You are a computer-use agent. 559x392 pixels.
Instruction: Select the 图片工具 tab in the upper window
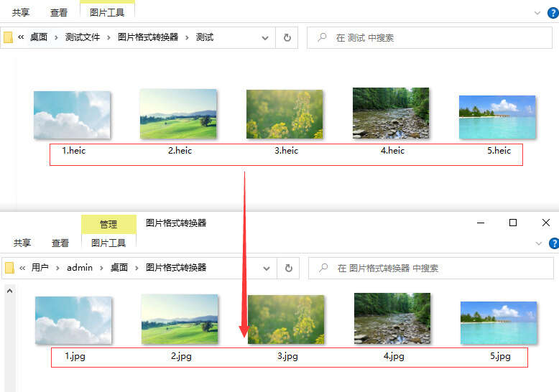coord(107,12)
